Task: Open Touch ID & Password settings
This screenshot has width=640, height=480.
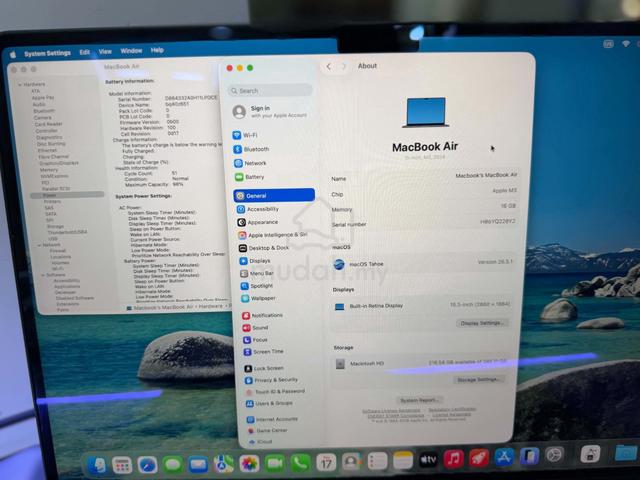Action: tap(275, 391)
